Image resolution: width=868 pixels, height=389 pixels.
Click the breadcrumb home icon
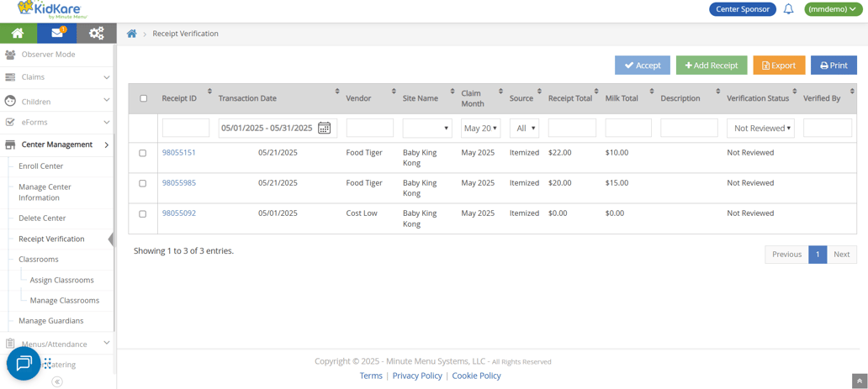click(131, 34)
